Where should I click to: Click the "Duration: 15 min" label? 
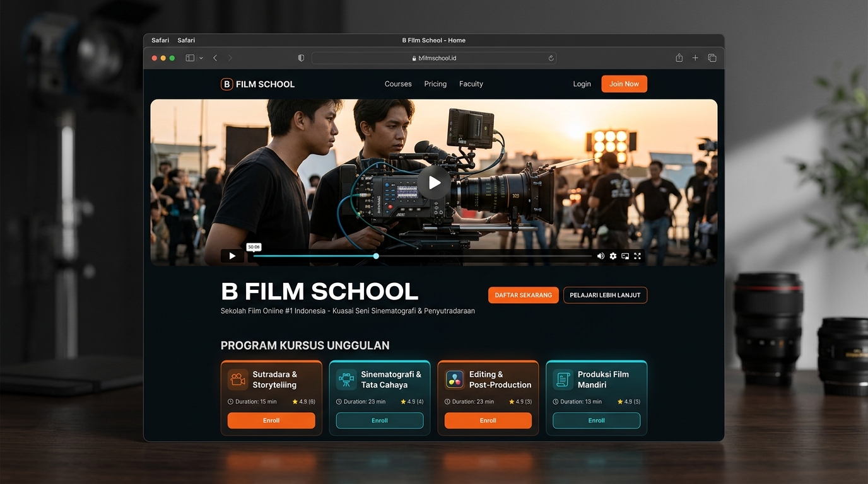(252, 401)
